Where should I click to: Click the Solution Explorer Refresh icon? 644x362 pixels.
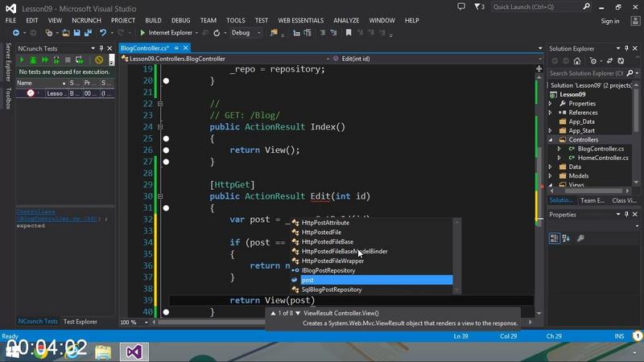click(621, 61)
